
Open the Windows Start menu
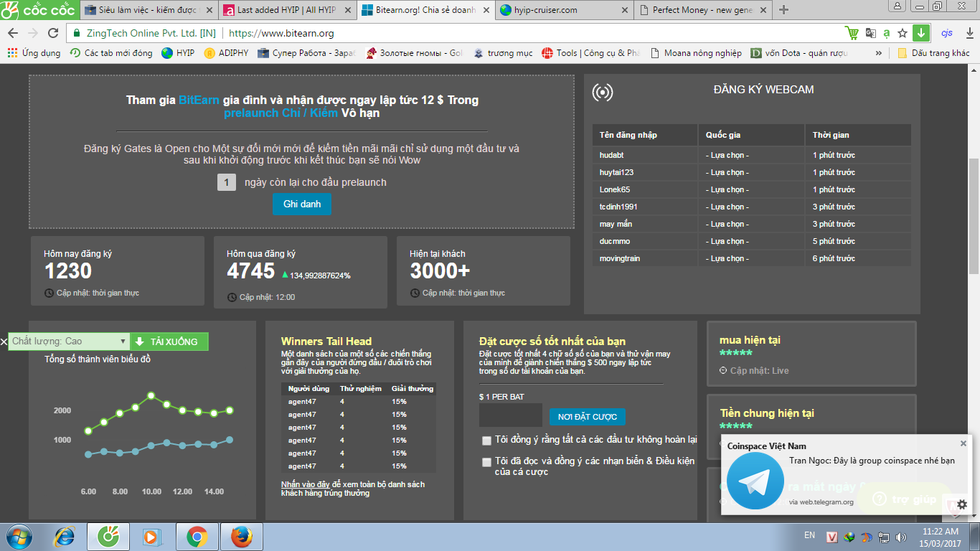(18, 536)
